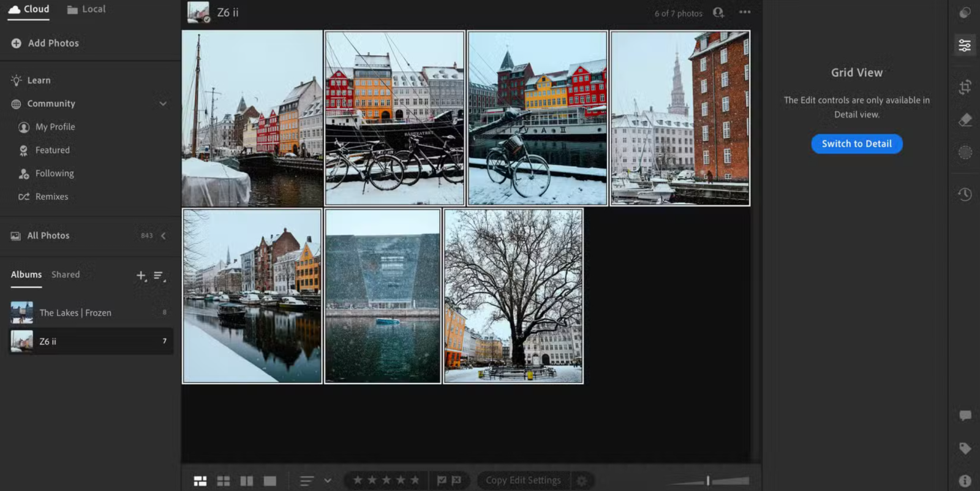
Task: Set rating to one star
Action: 358,481
